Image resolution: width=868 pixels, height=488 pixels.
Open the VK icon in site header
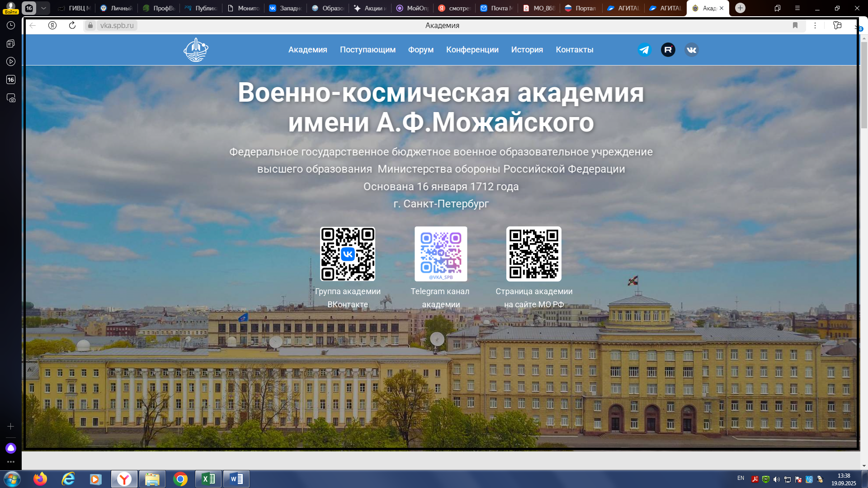691,50
